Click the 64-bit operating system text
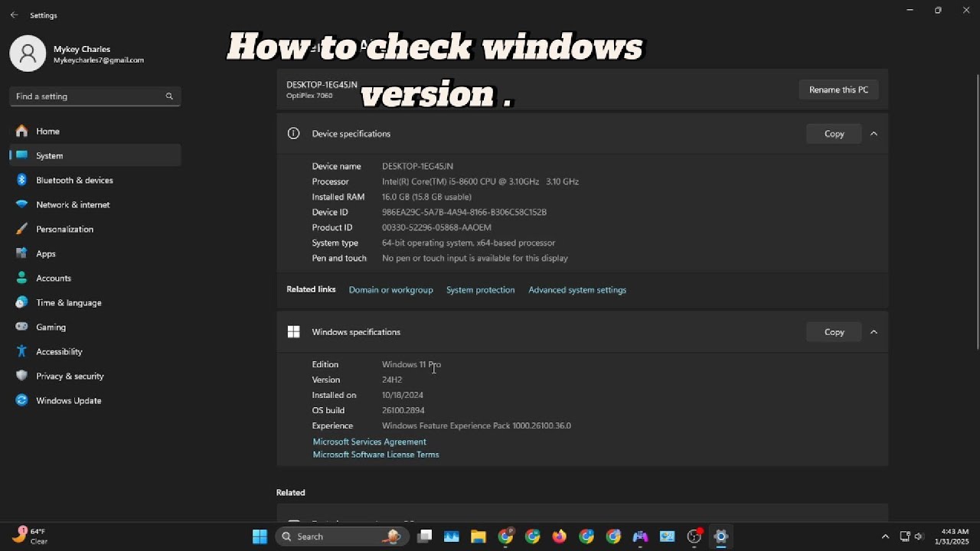 469,243
